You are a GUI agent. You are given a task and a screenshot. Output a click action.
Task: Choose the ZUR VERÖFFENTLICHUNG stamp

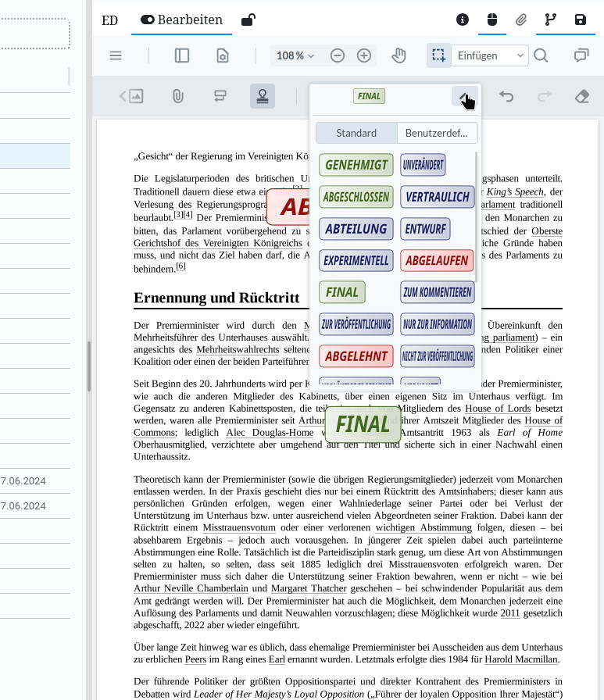pyautogui.click(x=356, y=324)
